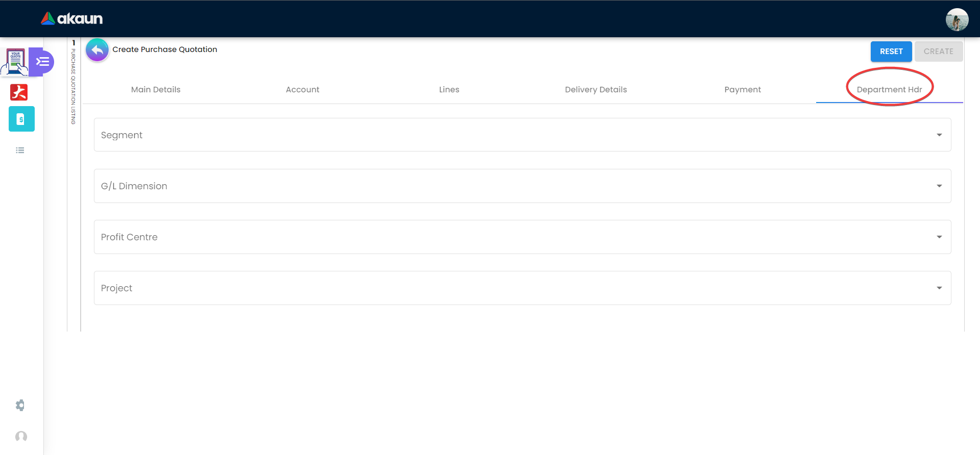980x455 pixels.
Task: Go back using the round arrow button
Action: click(x=97, y=50)
